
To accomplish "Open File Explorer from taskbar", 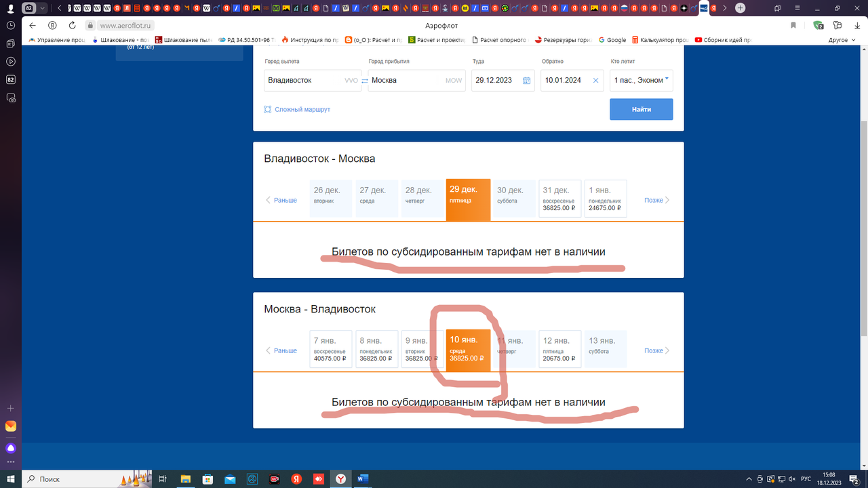I will click(186, 479).
